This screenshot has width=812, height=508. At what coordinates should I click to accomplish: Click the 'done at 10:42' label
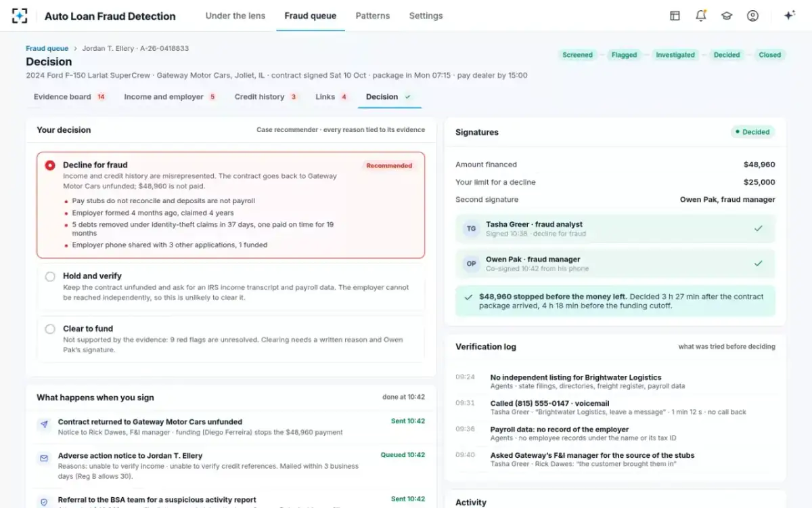coord(403,398)
